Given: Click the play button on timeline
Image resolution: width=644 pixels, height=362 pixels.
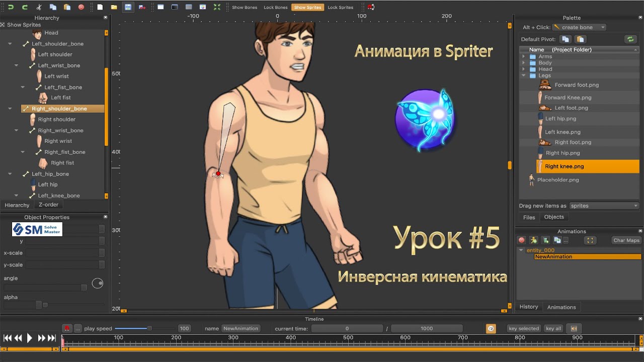Looking at the screenshot, I should pyautogui.click(x=29, y=338).
